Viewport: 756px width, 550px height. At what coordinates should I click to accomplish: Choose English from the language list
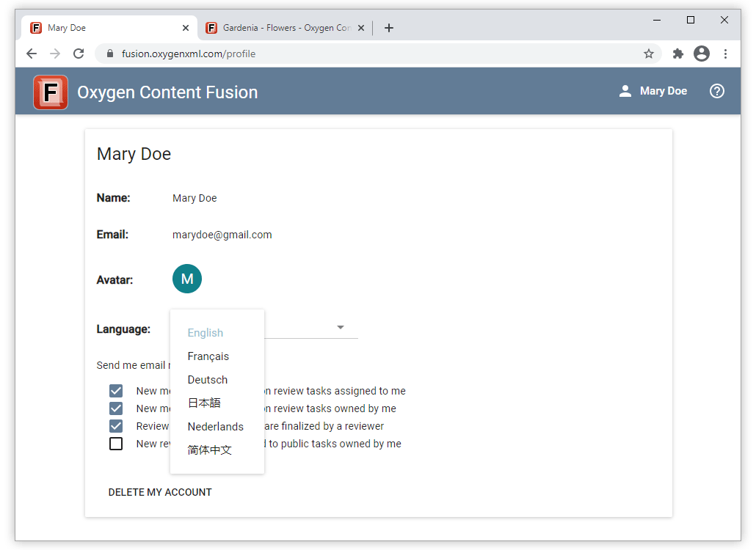pyautogui.click(x=217, y=333)
